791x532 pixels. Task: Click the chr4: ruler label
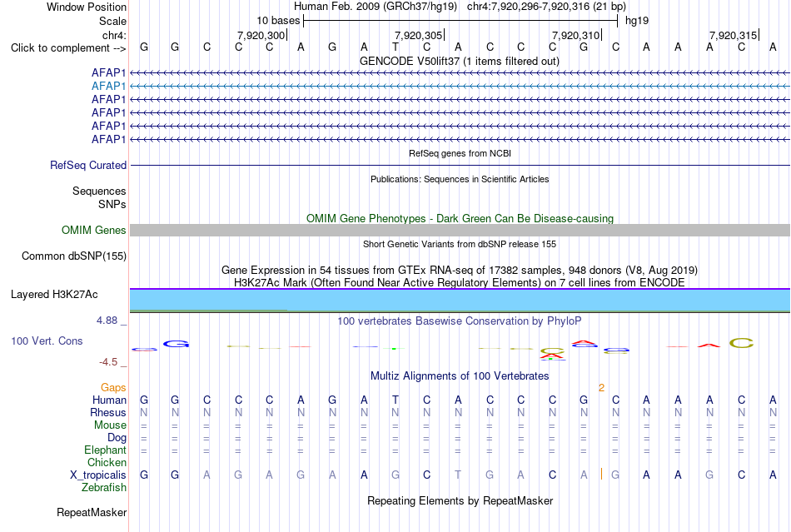click(x=114, y=35)
